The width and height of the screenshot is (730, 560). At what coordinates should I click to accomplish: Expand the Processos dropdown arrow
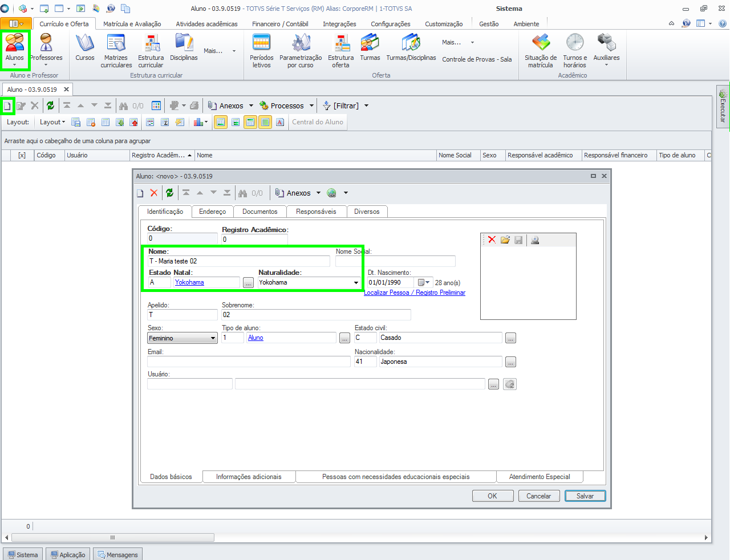coord(311,105)
